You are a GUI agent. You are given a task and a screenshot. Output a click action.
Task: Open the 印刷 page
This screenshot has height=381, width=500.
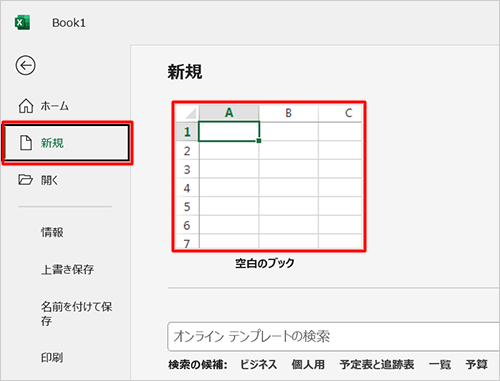coord(52,358)
